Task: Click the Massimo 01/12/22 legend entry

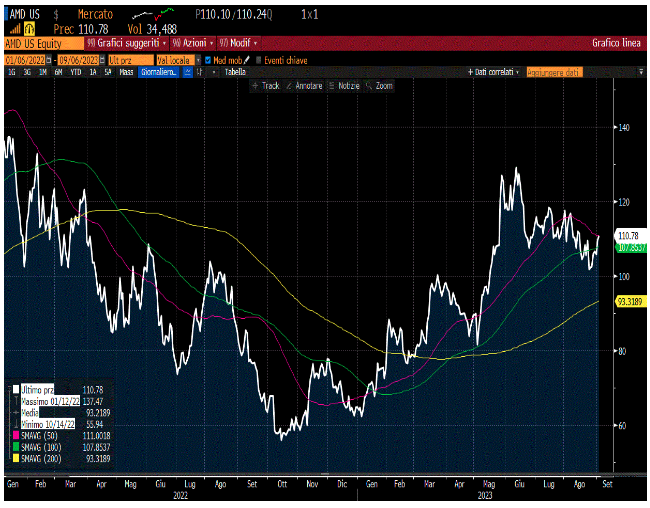Action: (x=51, y=401)
